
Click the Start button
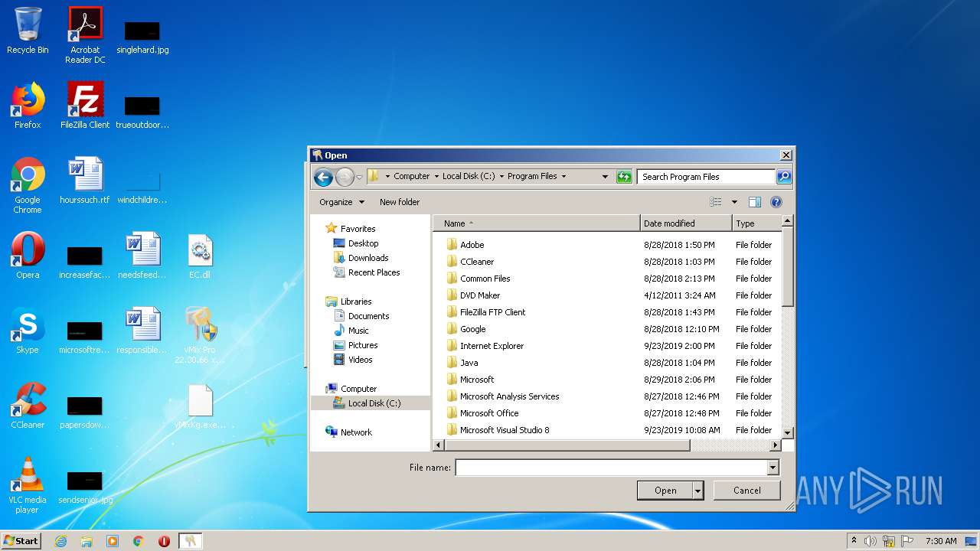pyautogui.click(x=21, y=541)
